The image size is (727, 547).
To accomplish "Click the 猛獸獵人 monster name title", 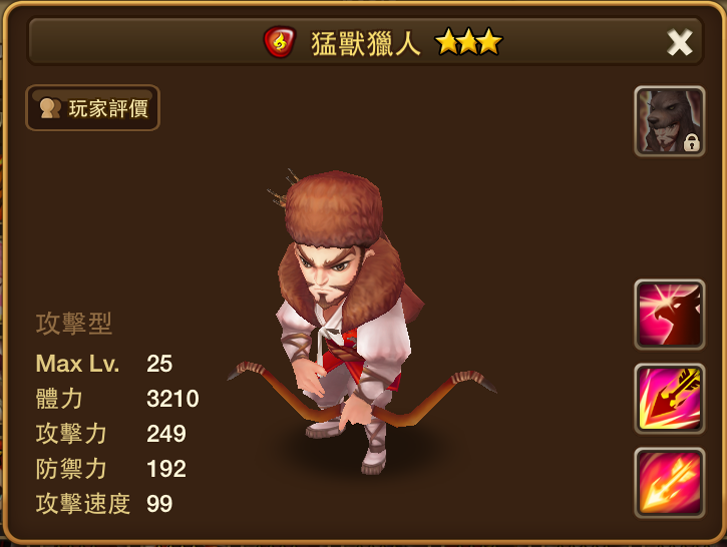I will pyautogui.click(x=365, y=43).
